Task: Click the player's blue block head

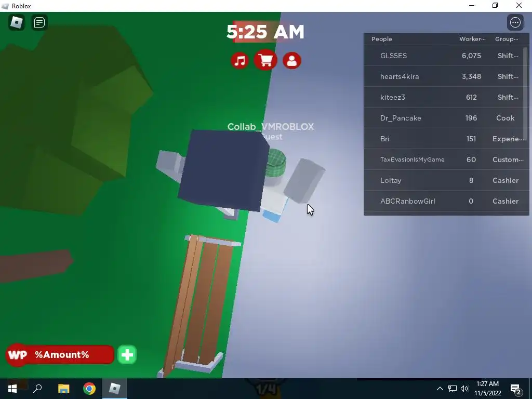Action: coord(223,170)
